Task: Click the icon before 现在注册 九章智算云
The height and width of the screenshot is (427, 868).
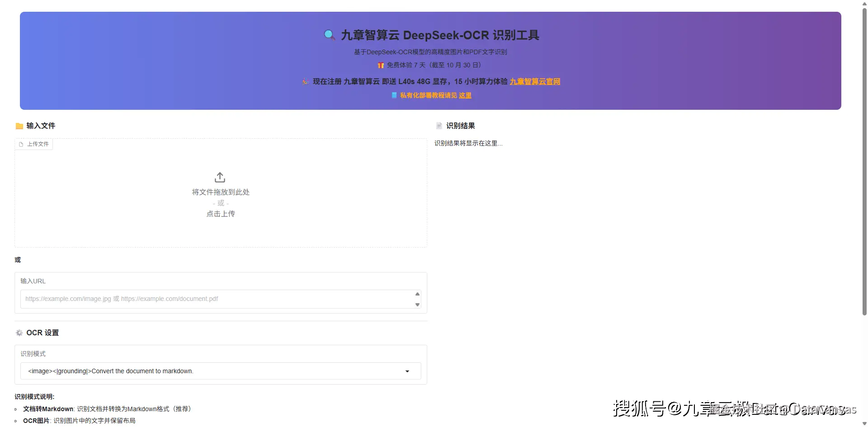Action: 306,82
